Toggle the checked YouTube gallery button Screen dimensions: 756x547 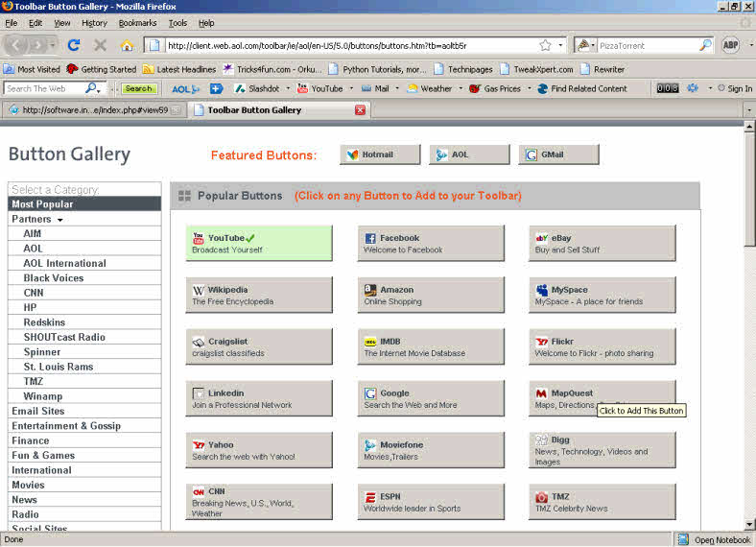click(x=259, y=244)
